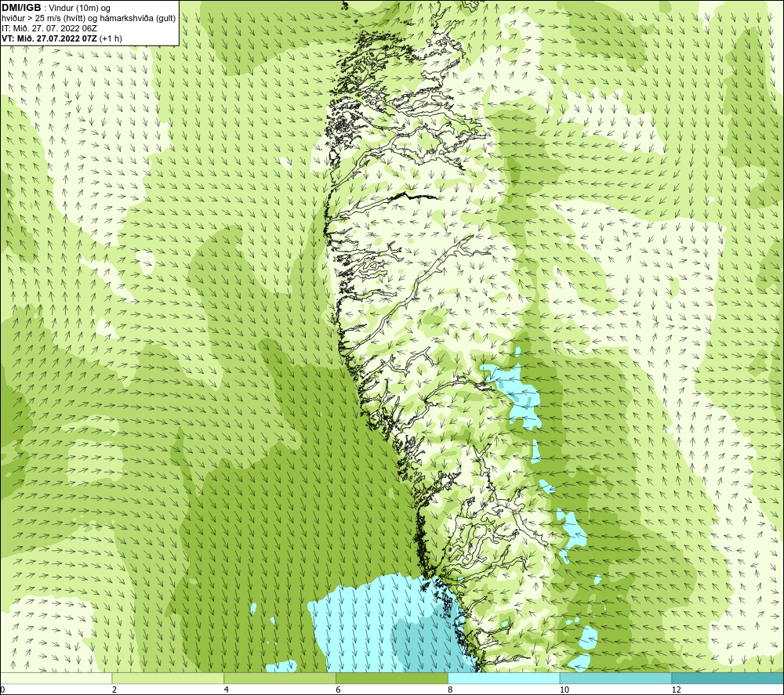Select the palest 0–2 m/s legend color

(56, 678)
